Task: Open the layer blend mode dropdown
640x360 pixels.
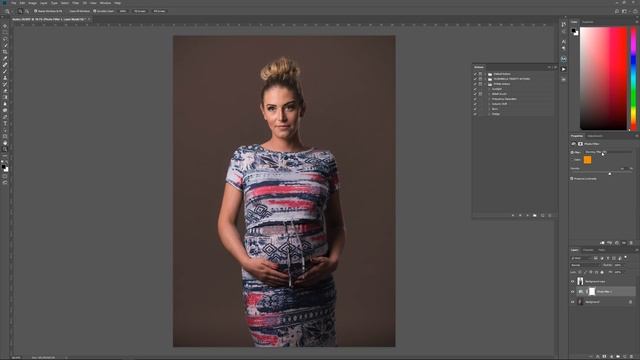Action: pos(585,265)
